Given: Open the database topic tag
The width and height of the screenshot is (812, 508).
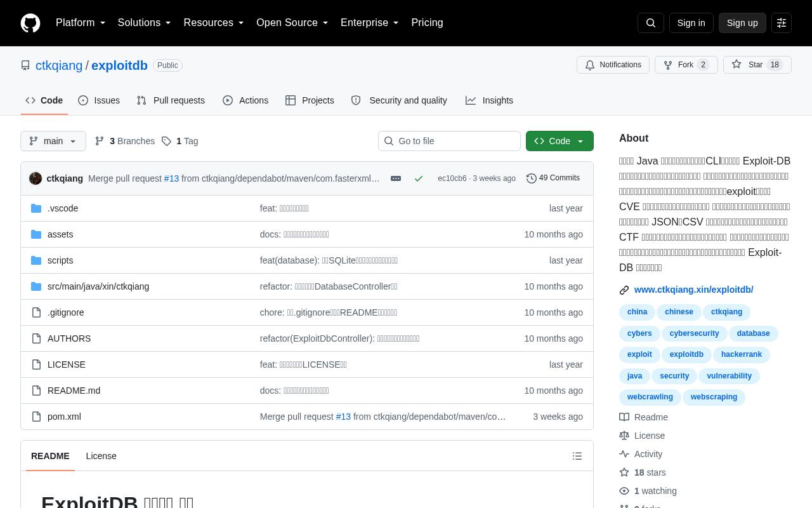Looking at the screenshot, I should tap(754, 333).
